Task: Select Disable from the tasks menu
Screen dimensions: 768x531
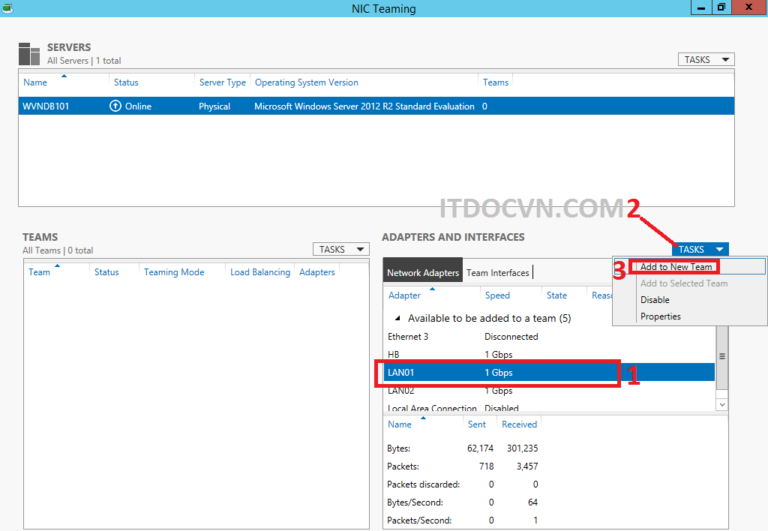Action: click(x=655, y=300)
